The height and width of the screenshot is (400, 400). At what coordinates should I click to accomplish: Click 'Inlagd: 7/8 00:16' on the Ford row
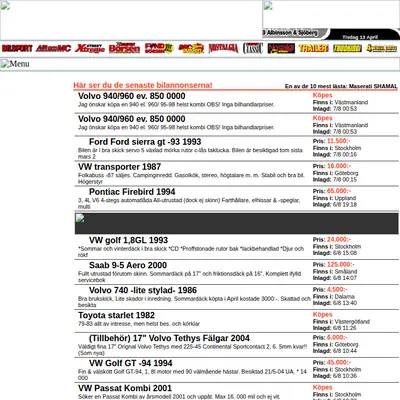[x=335, y=154]
